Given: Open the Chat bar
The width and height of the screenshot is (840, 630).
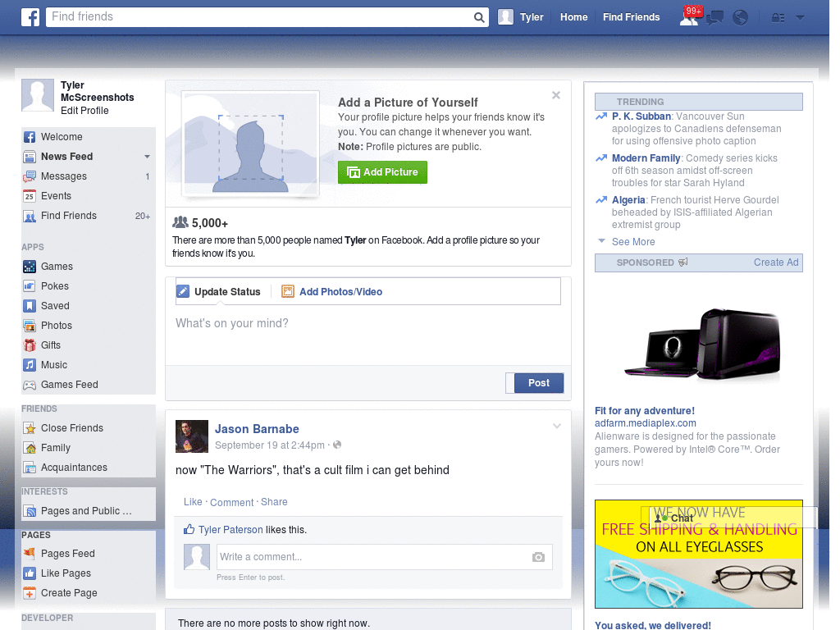Looking at the screenshot, I should [733, 518].
